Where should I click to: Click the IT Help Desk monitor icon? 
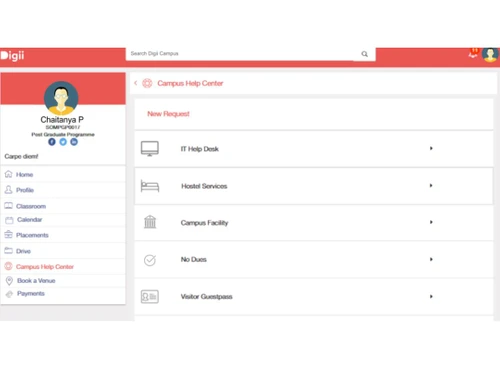pos(150,149)
